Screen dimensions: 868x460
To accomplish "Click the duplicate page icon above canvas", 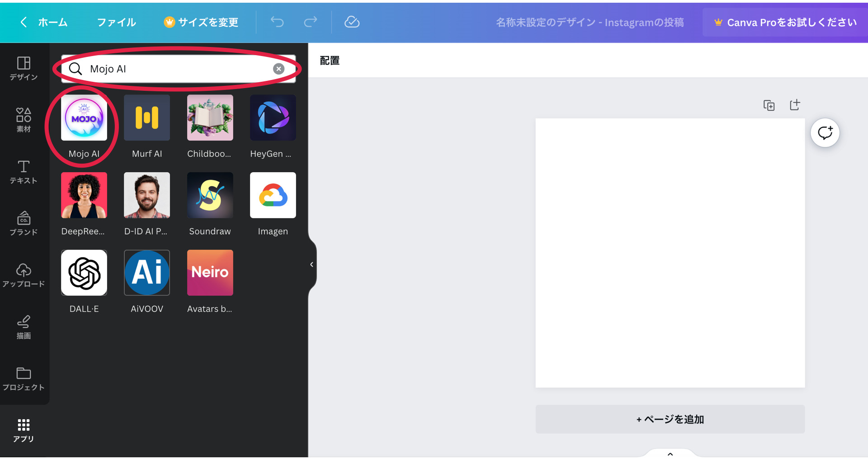I will pos(769,105).
